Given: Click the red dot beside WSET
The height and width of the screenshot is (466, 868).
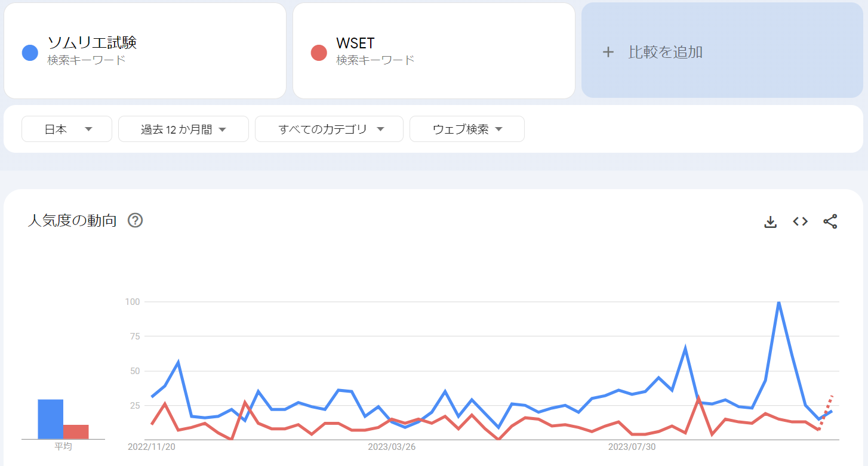Looking at the screenshot, I should pos(319,52).
